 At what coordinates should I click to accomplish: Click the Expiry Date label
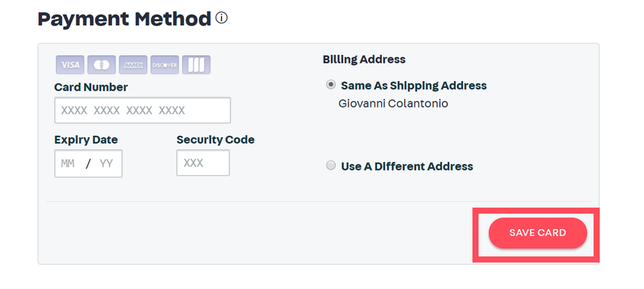tap(86, 140)
